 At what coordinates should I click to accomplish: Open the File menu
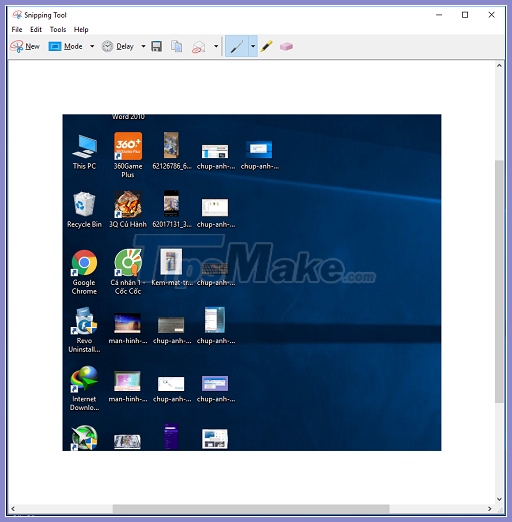[17, 29]
